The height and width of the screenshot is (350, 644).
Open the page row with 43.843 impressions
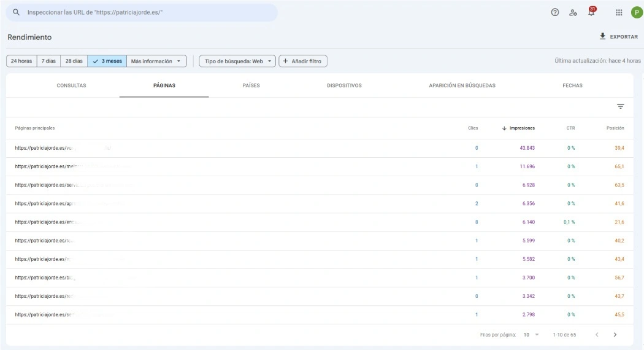tap(320, 148)
